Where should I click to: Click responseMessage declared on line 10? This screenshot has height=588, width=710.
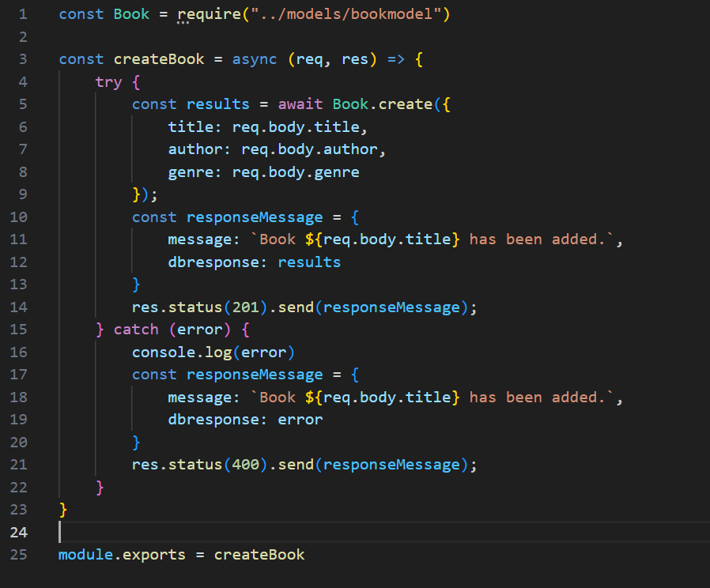tap(255, 217)
